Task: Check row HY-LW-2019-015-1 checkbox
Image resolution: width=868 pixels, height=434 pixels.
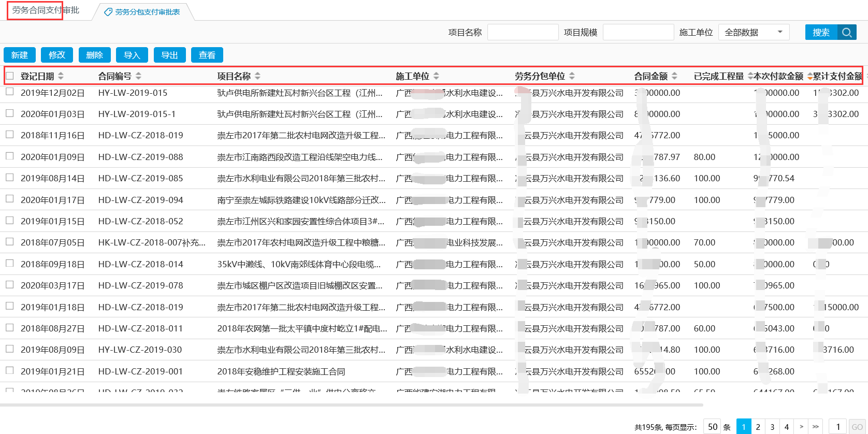Action: point(10,113)
